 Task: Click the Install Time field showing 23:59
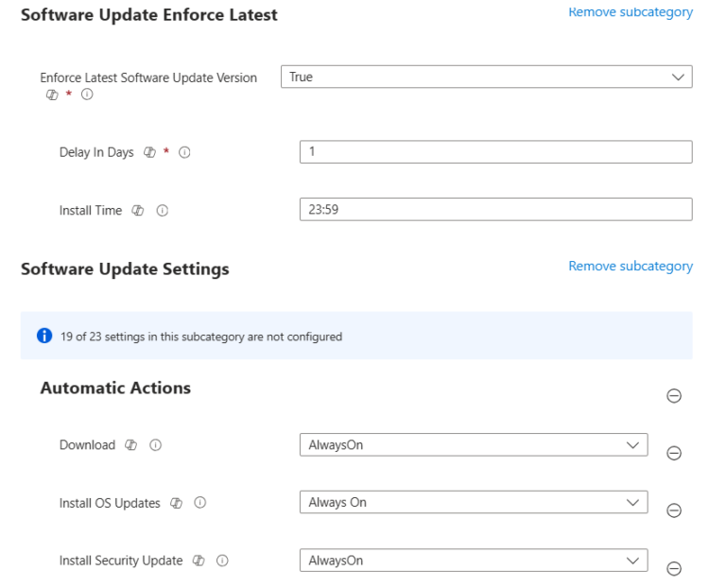496,209
